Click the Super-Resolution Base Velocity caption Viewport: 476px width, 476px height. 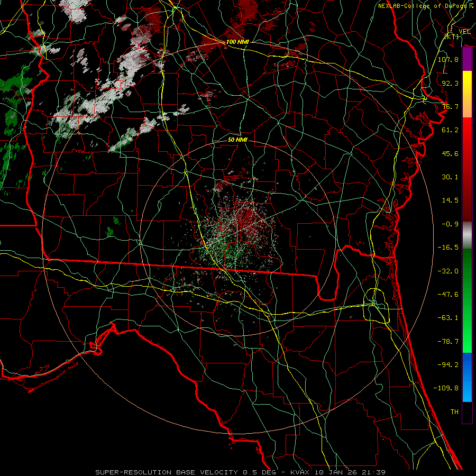coord(241,472)
